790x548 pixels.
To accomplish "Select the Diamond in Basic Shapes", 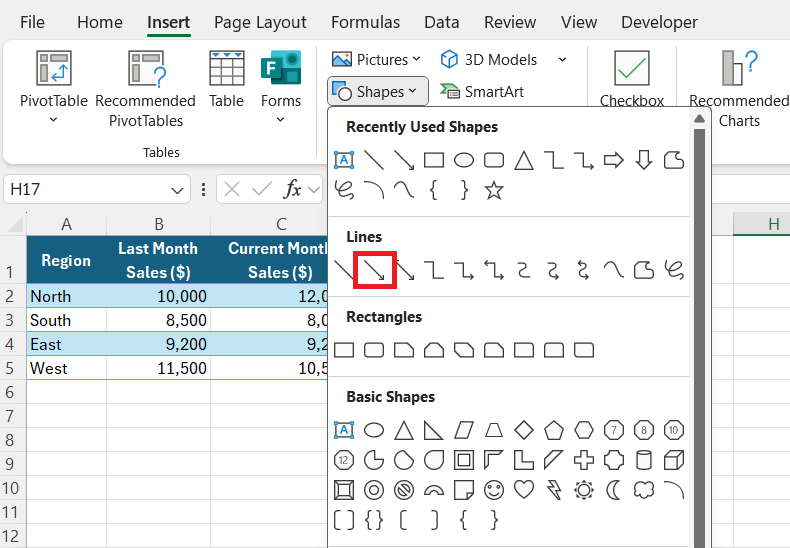I will [x=524, y=430].
